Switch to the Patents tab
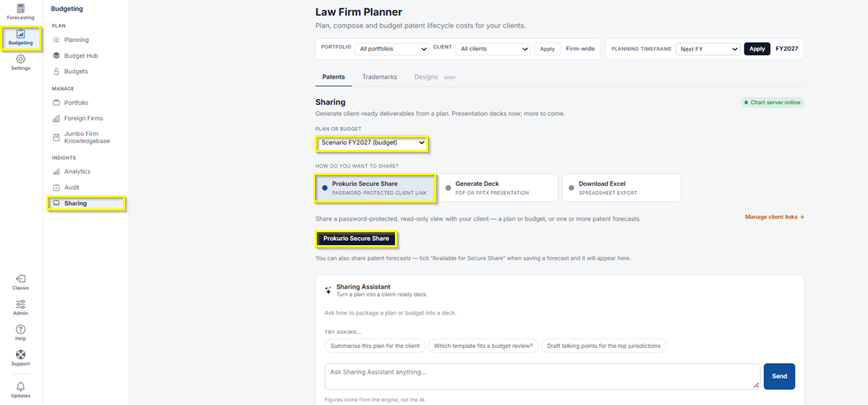 point(333,77)
